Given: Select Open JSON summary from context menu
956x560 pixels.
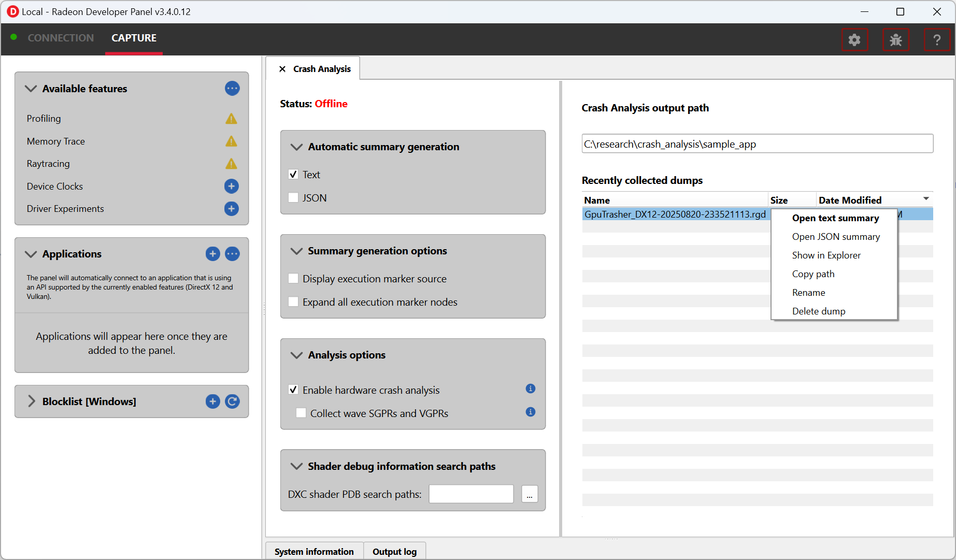Looking at the screenshot, I should (x=835, y=237).
